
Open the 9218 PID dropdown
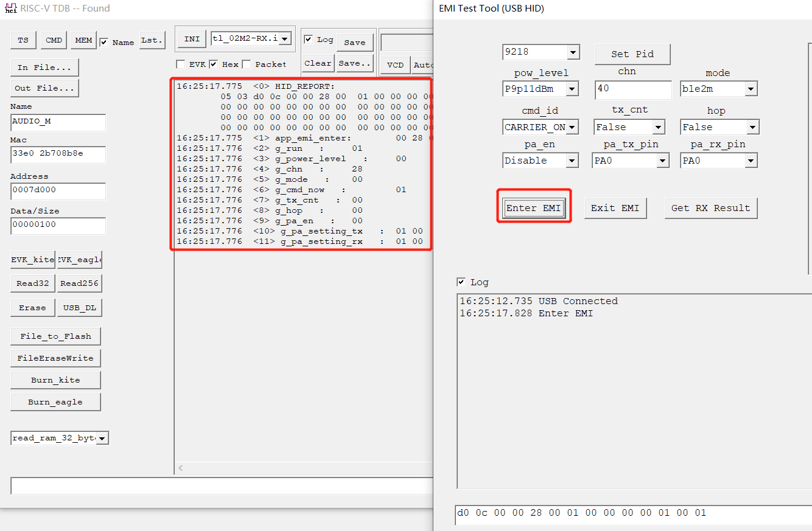tap(574, 52)
